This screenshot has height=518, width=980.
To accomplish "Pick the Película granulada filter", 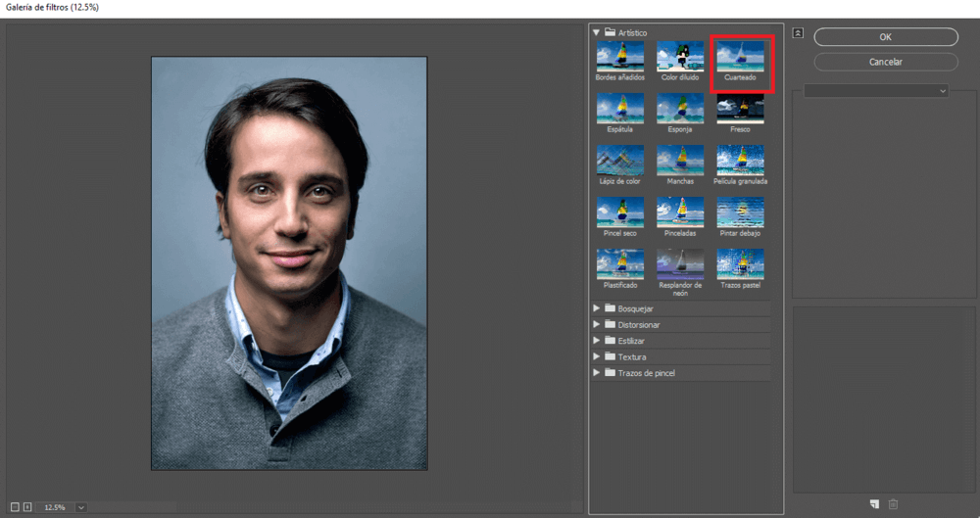I will point(740,160).
